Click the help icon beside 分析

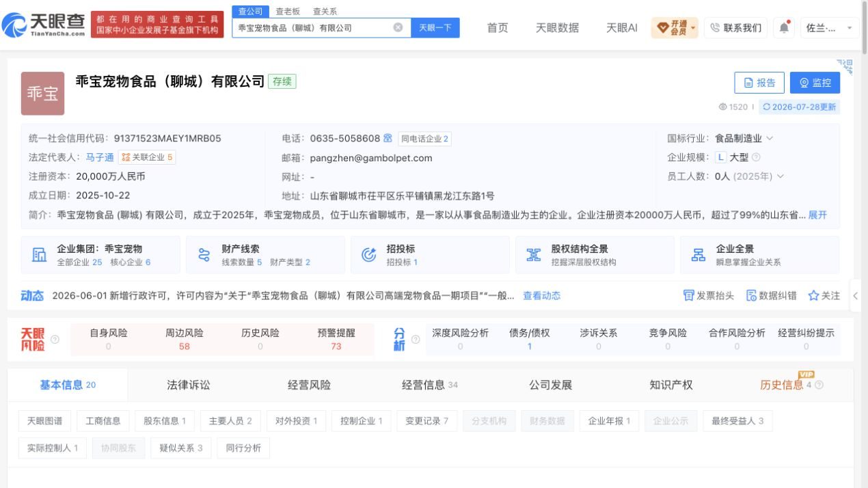pyautogui.click(x=416, y=339)
